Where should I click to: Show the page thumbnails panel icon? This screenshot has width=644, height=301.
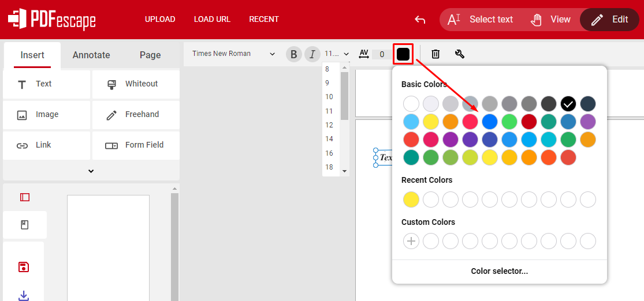click(25, 197)
